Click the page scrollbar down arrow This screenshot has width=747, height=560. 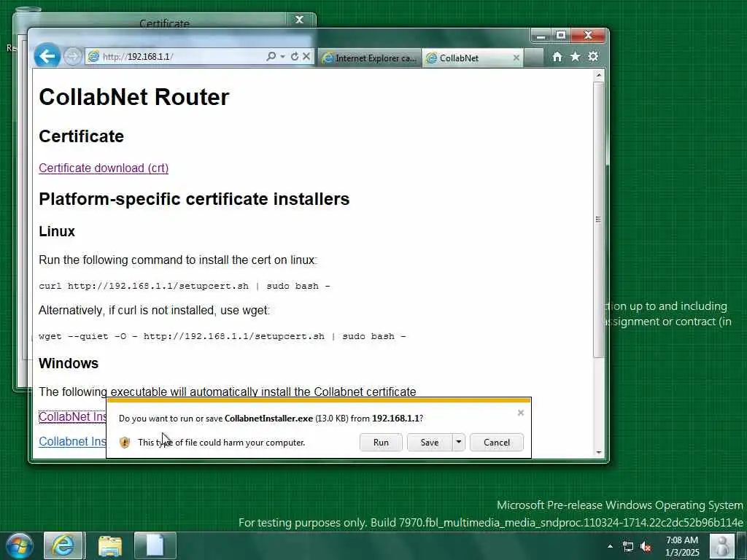pyautogui.click(x=599, y=452)
